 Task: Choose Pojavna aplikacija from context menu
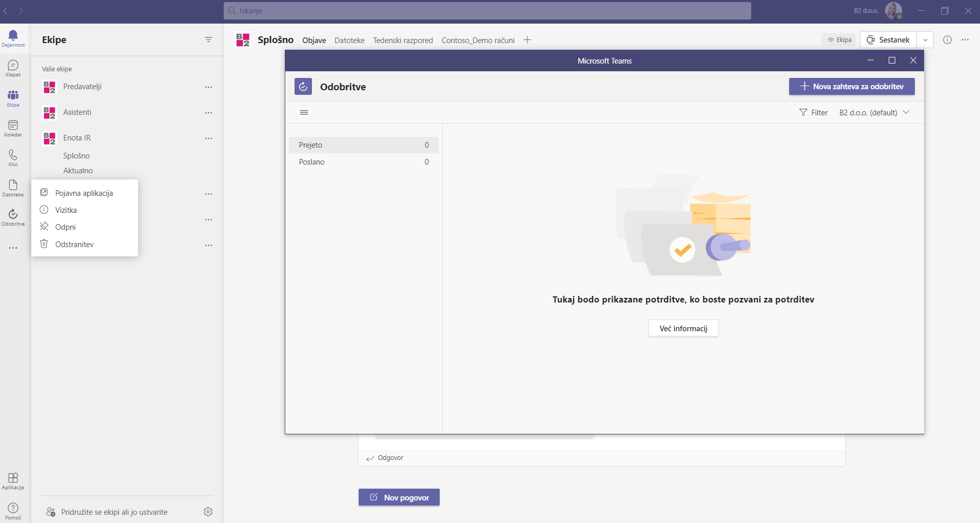click(85, 193)
